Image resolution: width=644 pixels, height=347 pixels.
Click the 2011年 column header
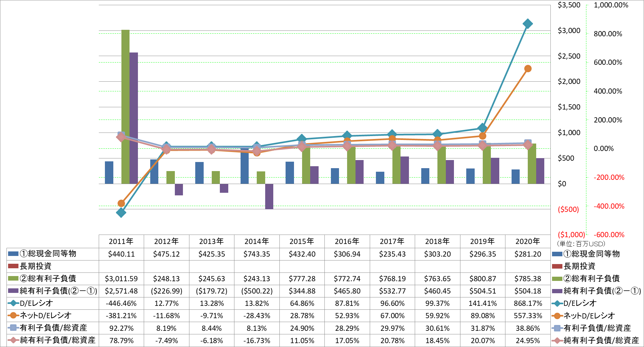[121, 241]
